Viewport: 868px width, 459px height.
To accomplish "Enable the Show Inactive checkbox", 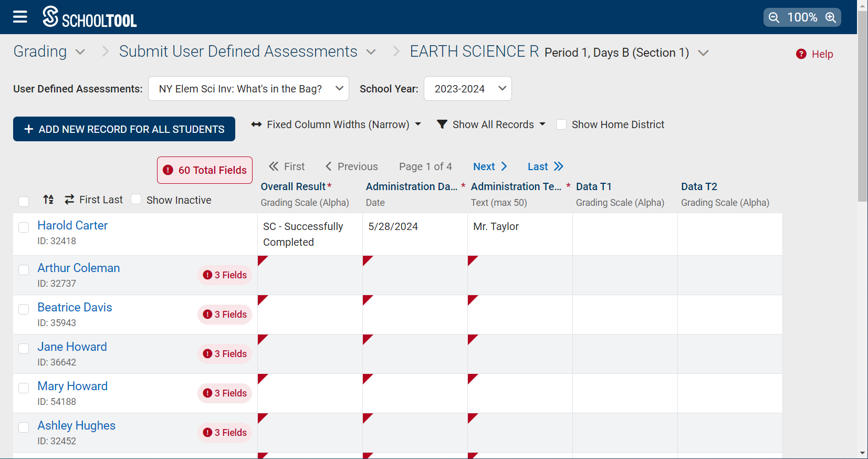I will click(136, 199).
